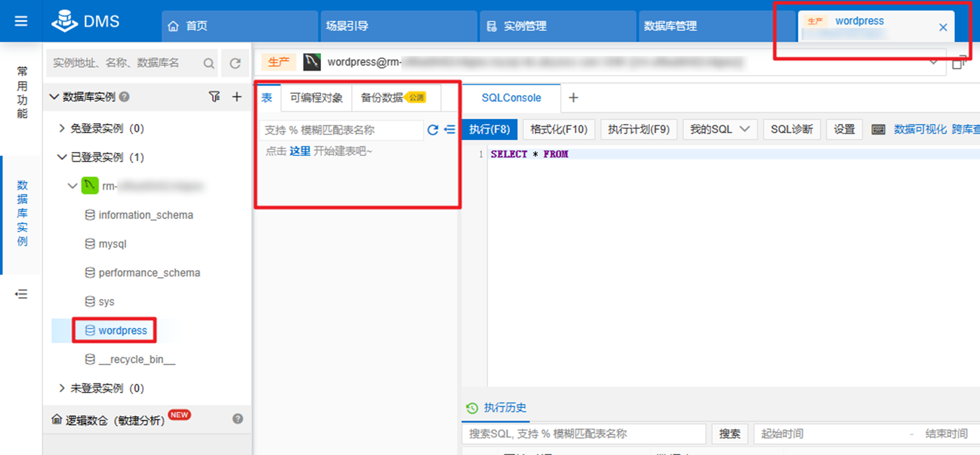Click the keyboard shortcuts icon
The image size is (980, 455).
point(879,129)
